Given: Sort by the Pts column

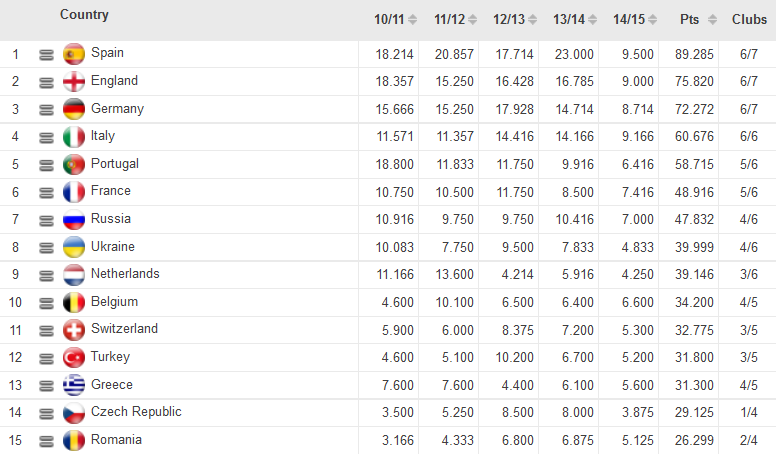Looking at the screenshot, I should point(689,19).
